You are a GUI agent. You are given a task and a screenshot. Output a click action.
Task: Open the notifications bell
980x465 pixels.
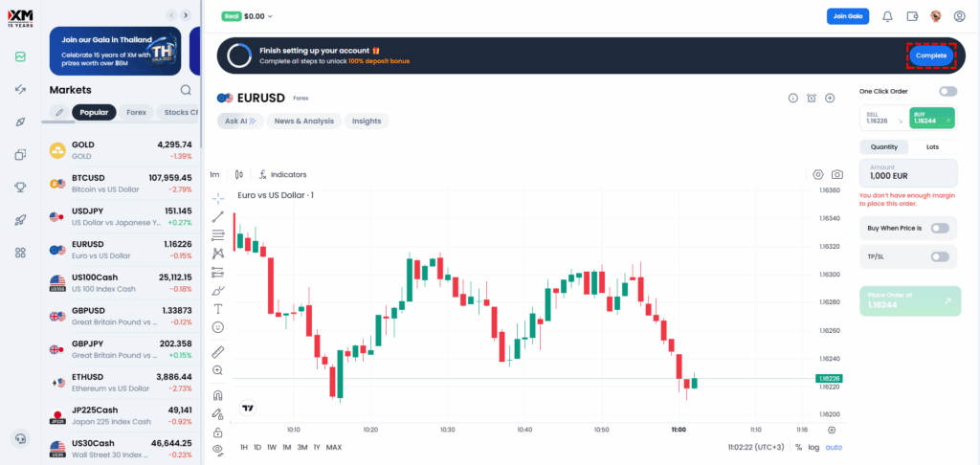887,16
